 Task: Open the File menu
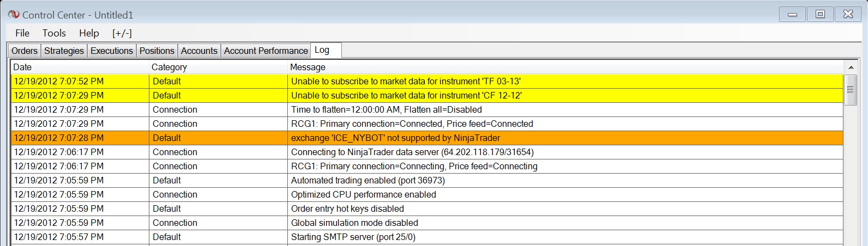coord(22,33)
